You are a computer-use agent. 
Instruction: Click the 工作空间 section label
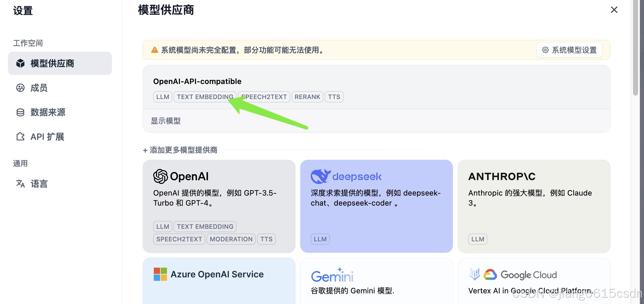pyautogui.click(x=28, y=43)
